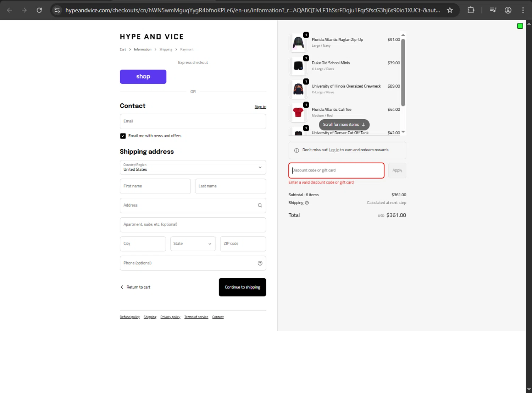Click the Florida Atlantic Raglan Zip-Up thumbnail

(298, 43)
